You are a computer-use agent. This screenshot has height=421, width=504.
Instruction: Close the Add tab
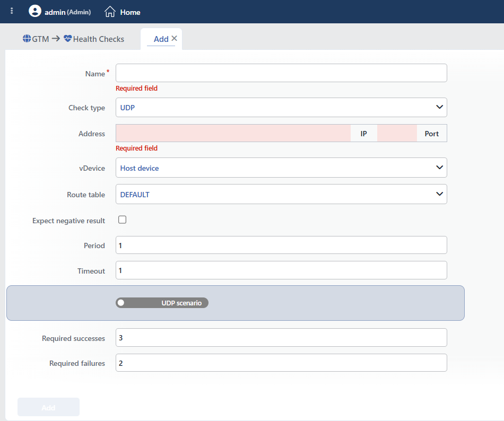(x=174, y=38)
